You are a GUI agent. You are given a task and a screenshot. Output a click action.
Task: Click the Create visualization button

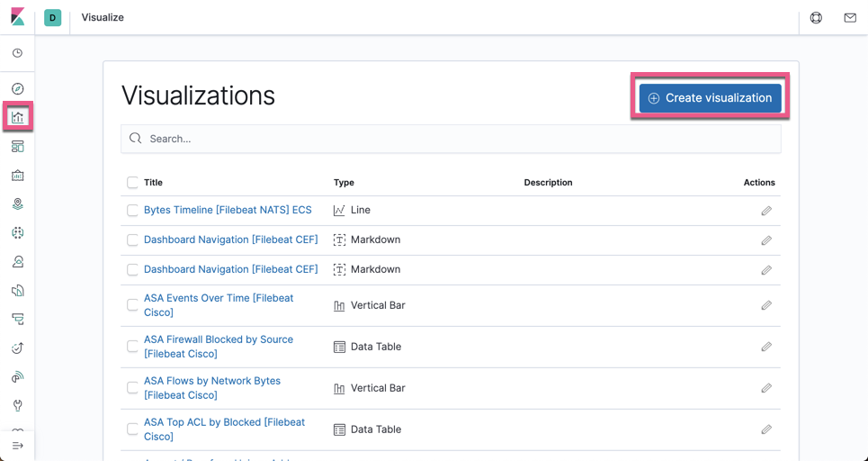coord(710,98)
